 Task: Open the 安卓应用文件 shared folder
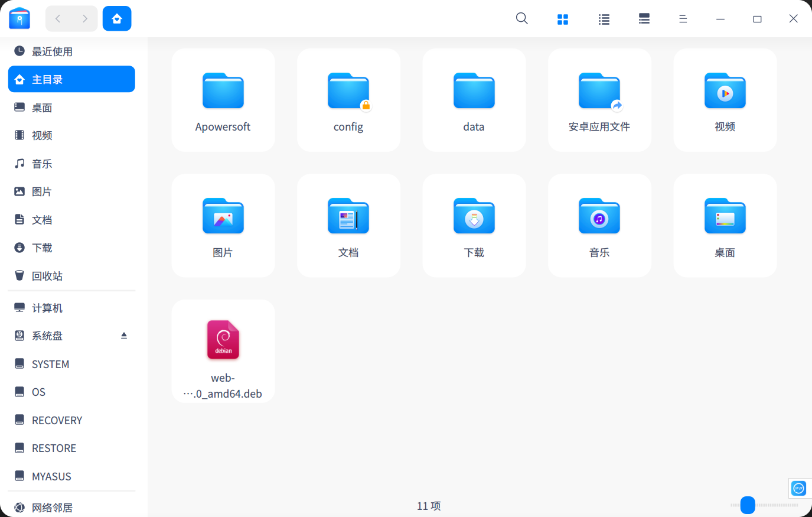[x=599, y=100]
